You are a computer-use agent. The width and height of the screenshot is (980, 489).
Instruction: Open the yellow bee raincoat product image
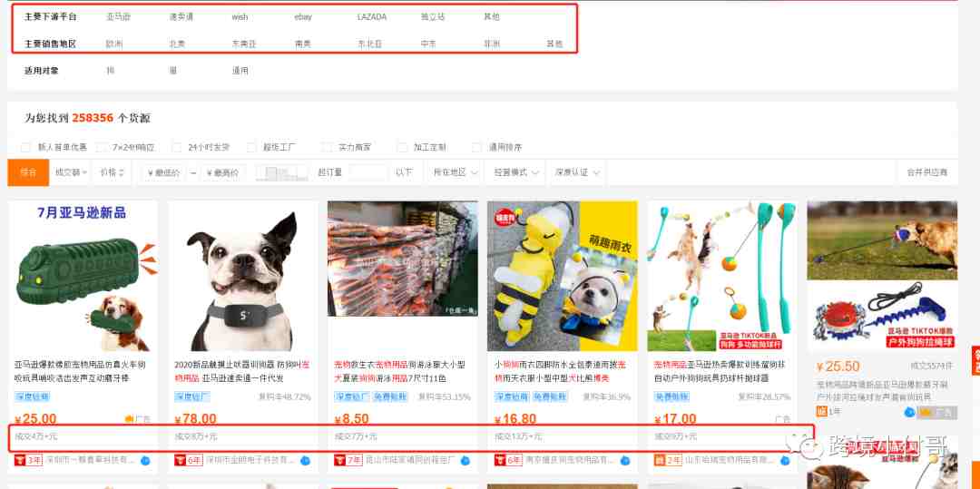(563, 276)
